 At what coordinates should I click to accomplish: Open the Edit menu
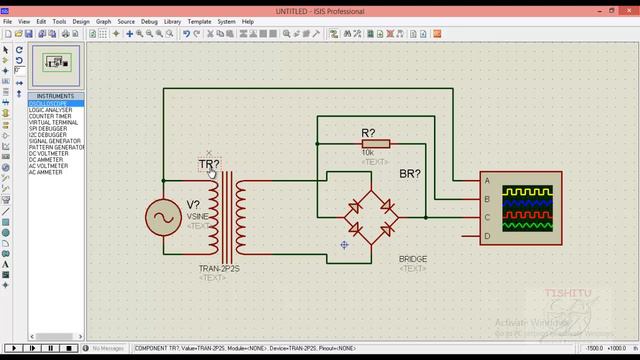pyautogui.click(x=41, y=22)
